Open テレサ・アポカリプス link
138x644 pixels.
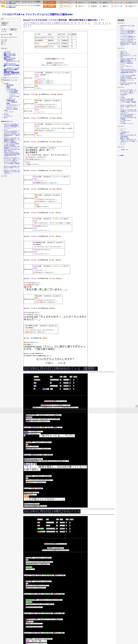tap(126, 66)
